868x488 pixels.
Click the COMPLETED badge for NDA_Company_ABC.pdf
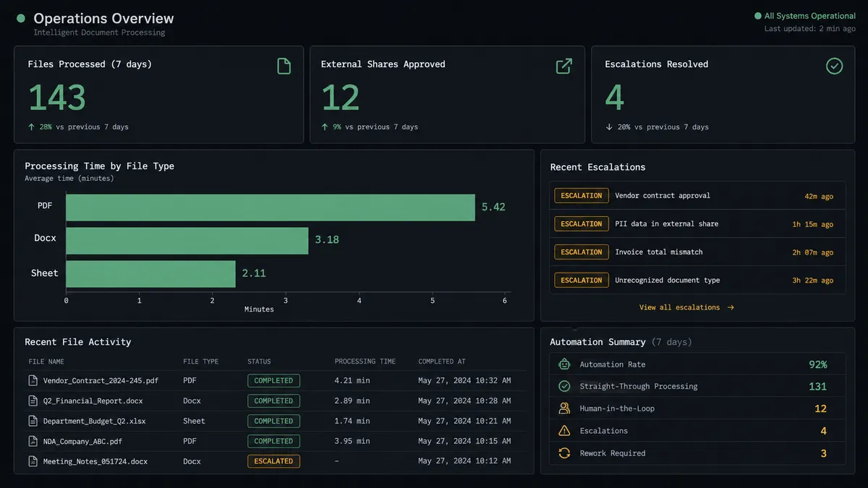coord(273,441)
